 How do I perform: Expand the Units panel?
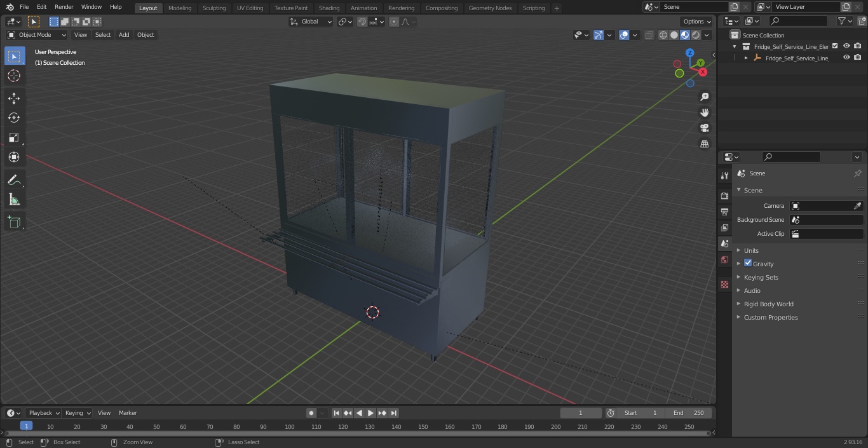click(751, 250)
